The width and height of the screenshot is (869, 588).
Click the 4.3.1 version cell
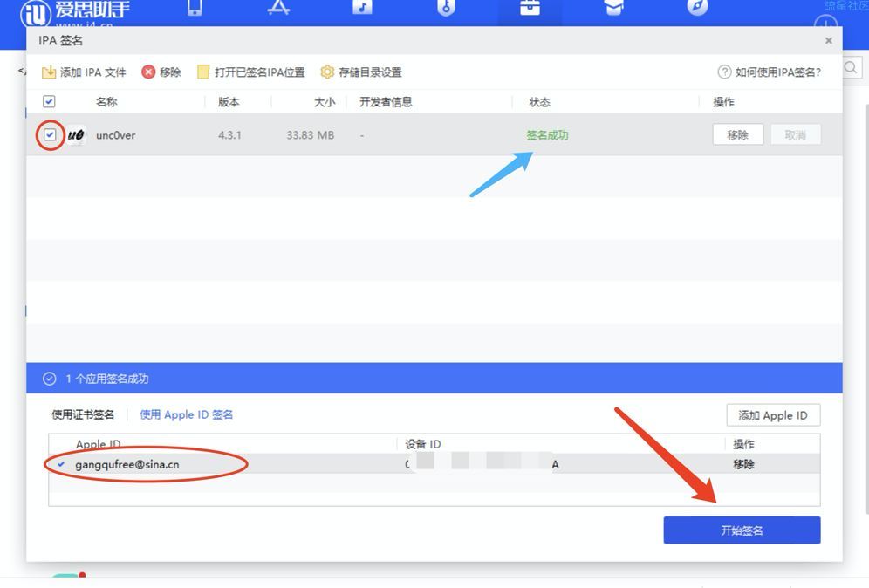229,135
